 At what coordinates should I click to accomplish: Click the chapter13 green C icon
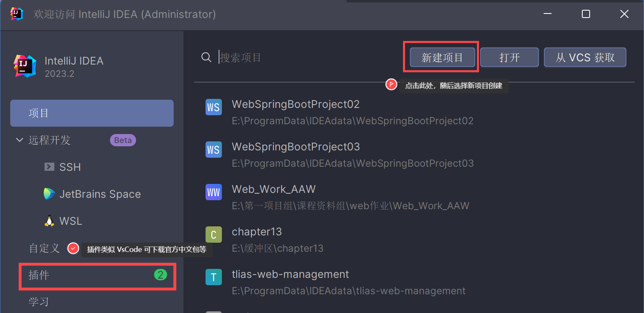pyautogui.click(x=213, y=235)
